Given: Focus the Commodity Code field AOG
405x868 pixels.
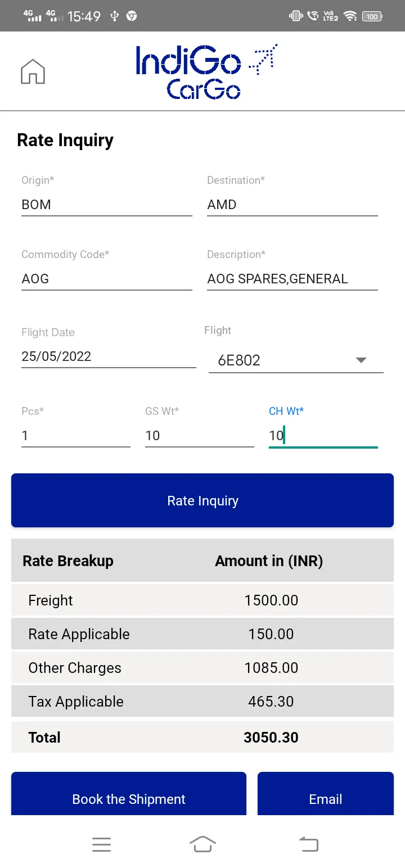Looking at the screenshot, I should (107, 279).
